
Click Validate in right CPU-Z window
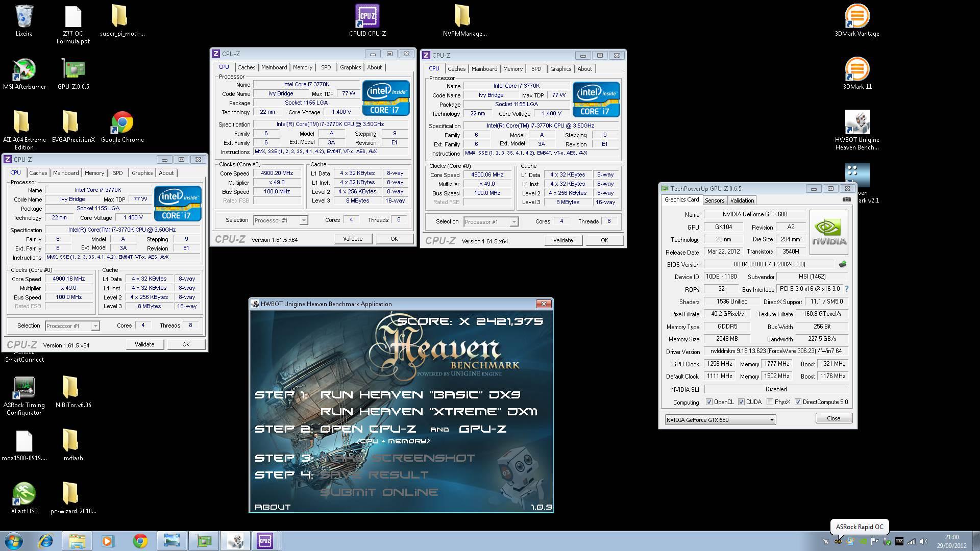pos(563,240)
